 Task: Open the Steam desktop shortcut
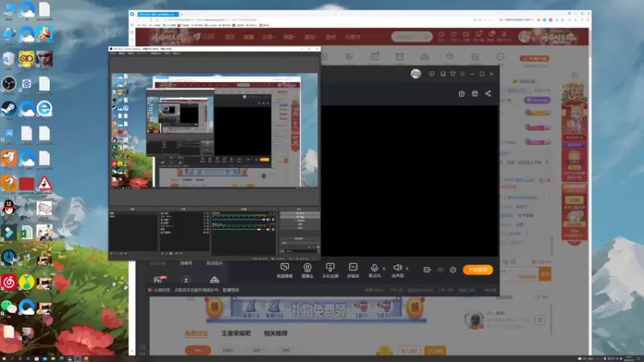point(9,109)
